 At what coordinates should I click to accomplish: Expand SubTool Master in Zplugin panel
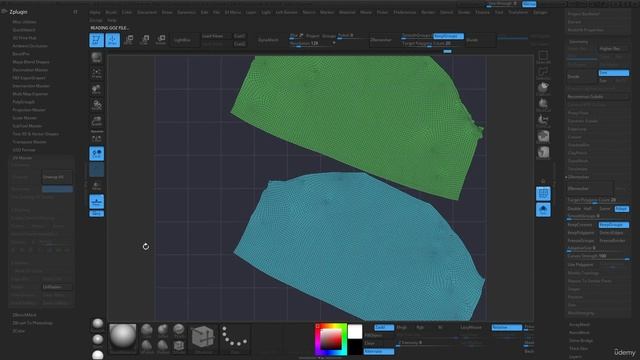27,126
